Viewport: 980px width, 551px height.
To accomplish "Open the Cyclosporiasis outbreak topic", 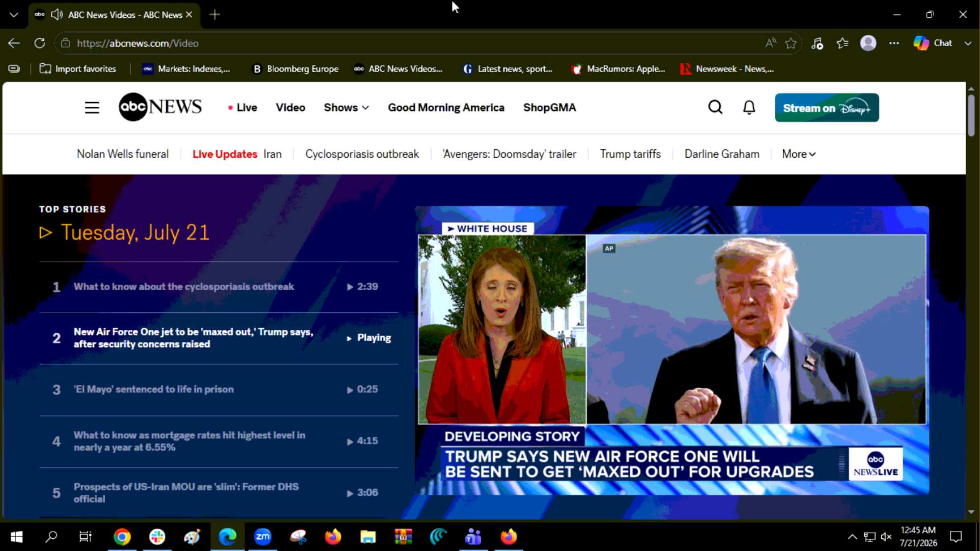I will [362, 154].
